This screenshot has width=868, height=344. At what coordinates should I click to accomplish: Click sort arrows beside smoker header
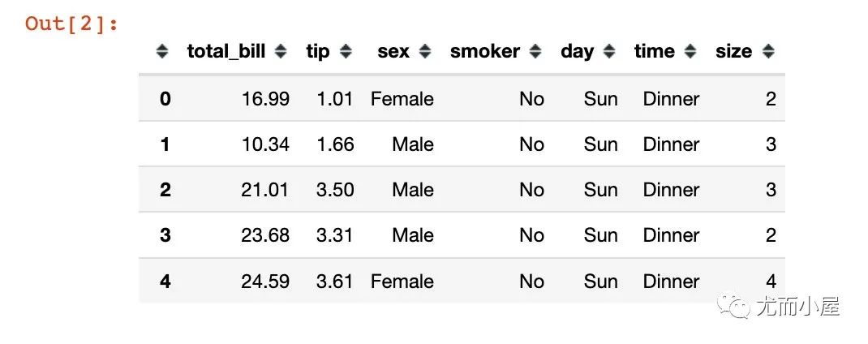click(535, 51)
